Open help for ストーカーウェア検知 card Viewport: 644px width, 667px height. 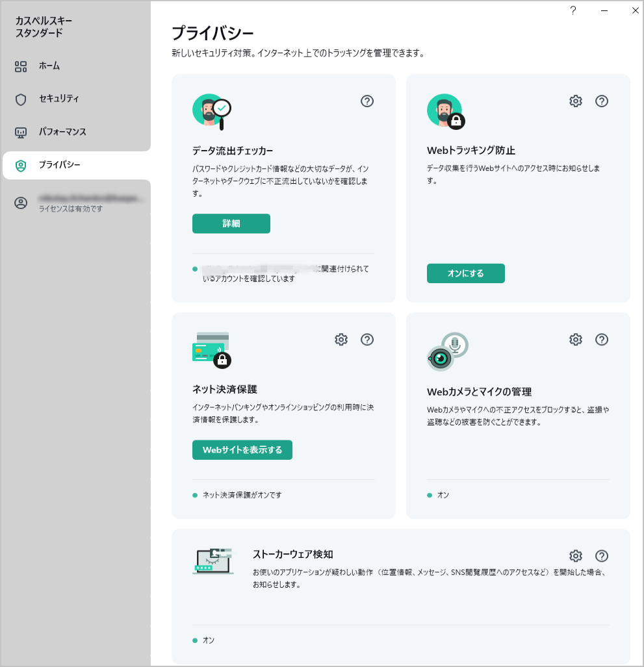coord(602,555)
